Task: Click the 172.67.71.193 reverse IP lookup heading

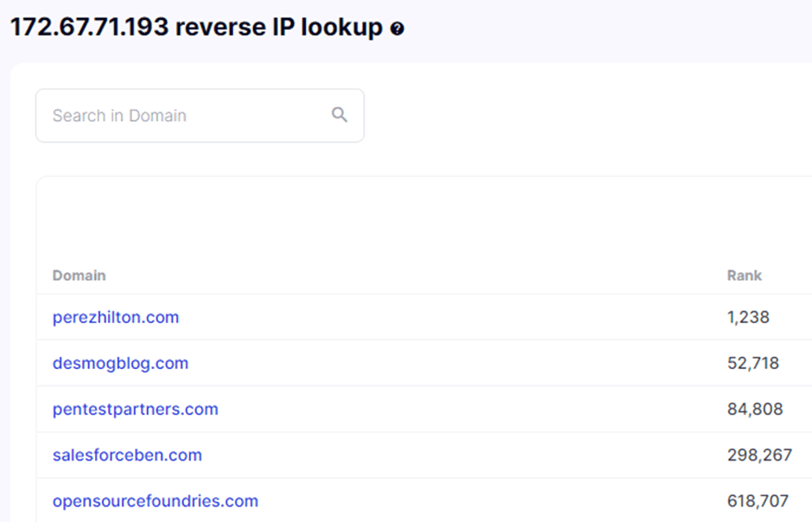Action: (x=196, y=28)
